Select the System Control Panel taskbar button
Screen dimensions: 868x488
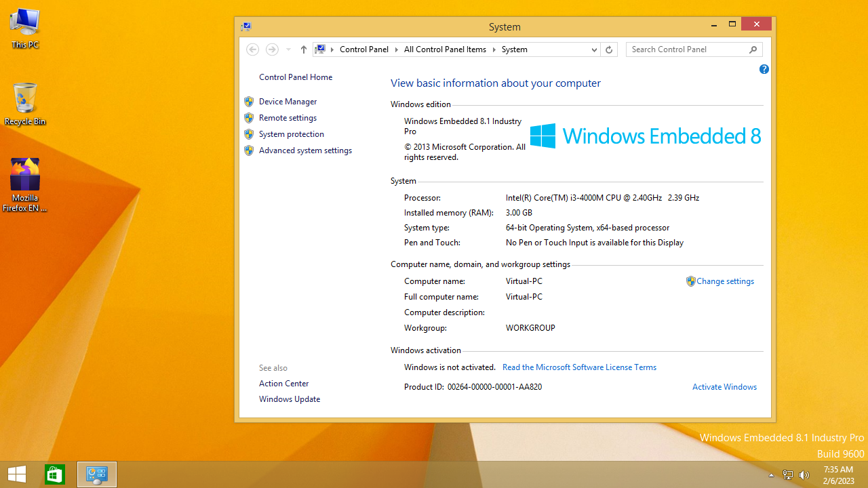point(97,474)
